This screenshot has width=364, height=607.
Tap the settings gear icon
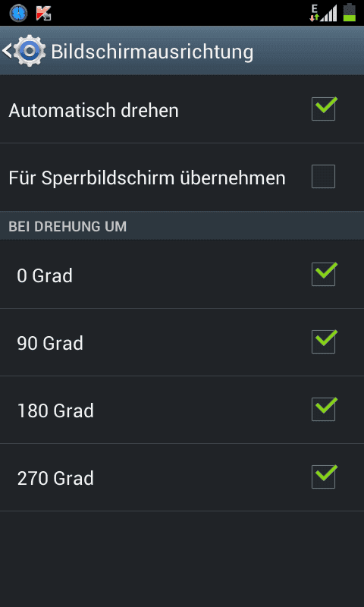[30, 51]
